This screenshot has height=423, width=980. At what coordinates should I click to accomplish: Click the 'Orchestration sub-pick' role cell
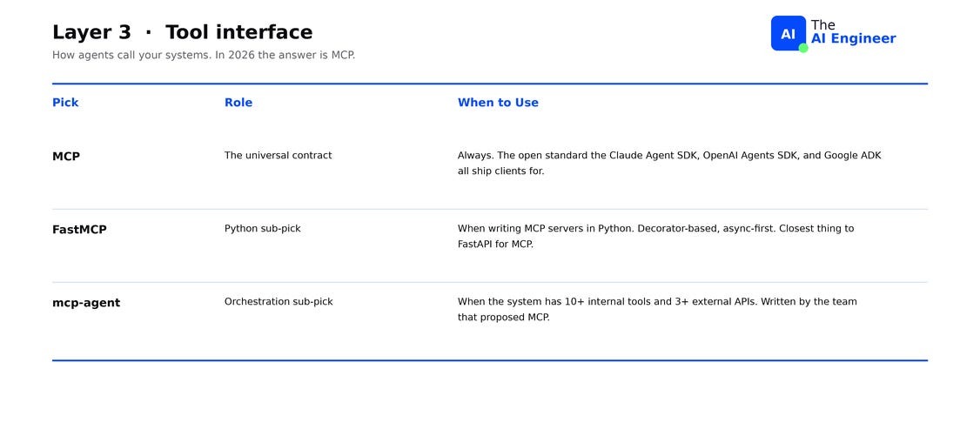[279, 301]
